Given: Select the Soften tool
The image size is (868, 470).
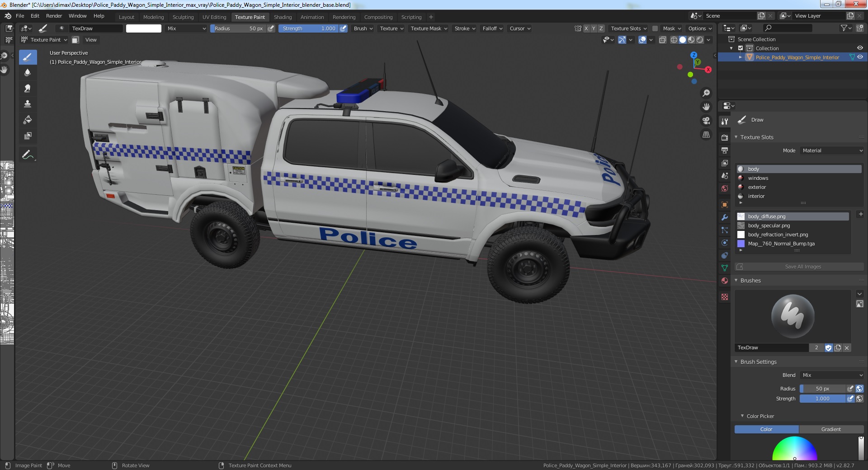Looking at the screenshot, I should click(x=28, y=73).
